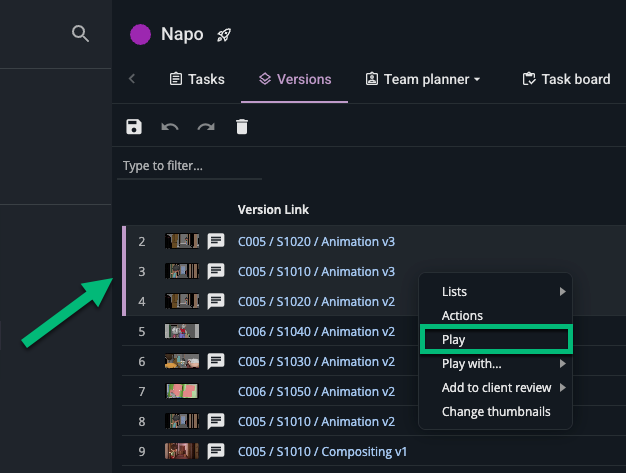
Task: Click the redo arrow icon
Action: point(206,127)
